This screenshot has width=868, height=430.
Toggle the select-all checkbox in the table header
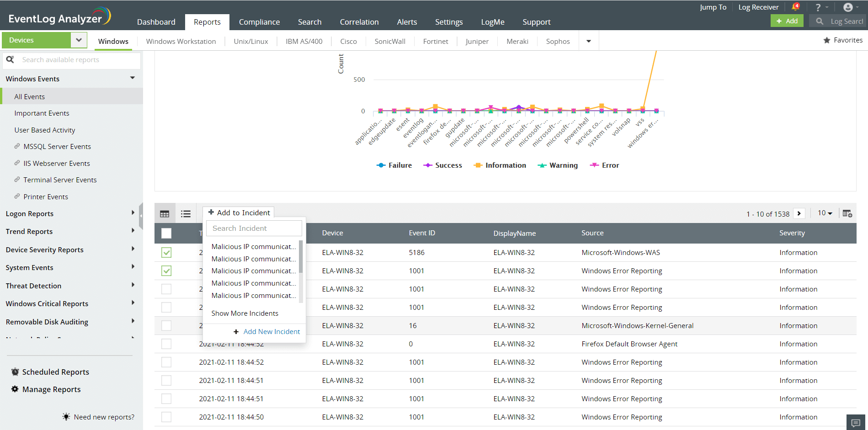point(166,233)
